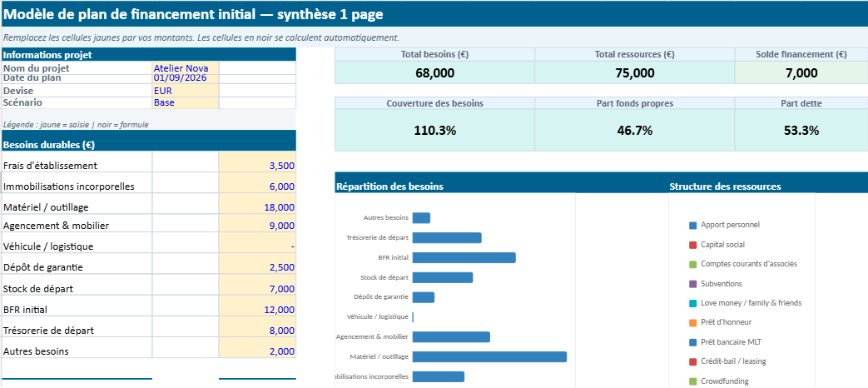Select the Solde financement value 7,000
This screenshot has height=388, width=868.
coord(801,73)
